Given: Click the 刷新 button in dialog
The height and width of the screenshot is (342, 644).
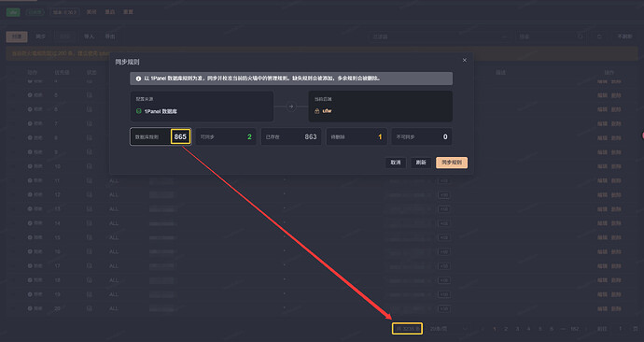Looking at the screenshot, I should [421, 163].
